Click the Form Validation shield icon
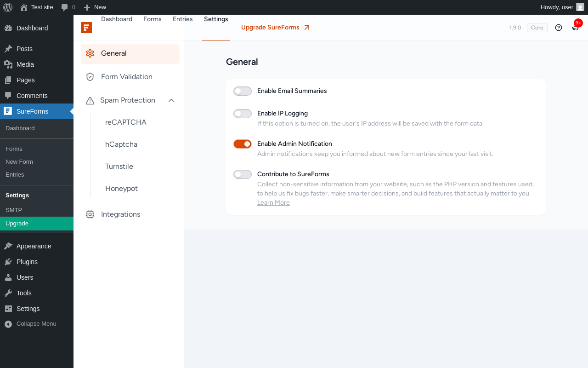The height and width of the screenshot is (368, 588). click(90, 77)
